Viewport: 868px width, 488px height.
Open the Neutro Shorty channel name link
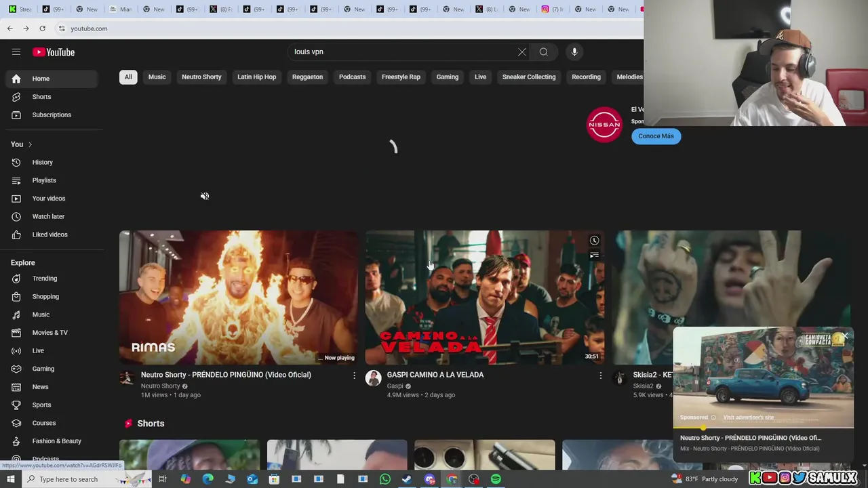[x=160, y=386]
